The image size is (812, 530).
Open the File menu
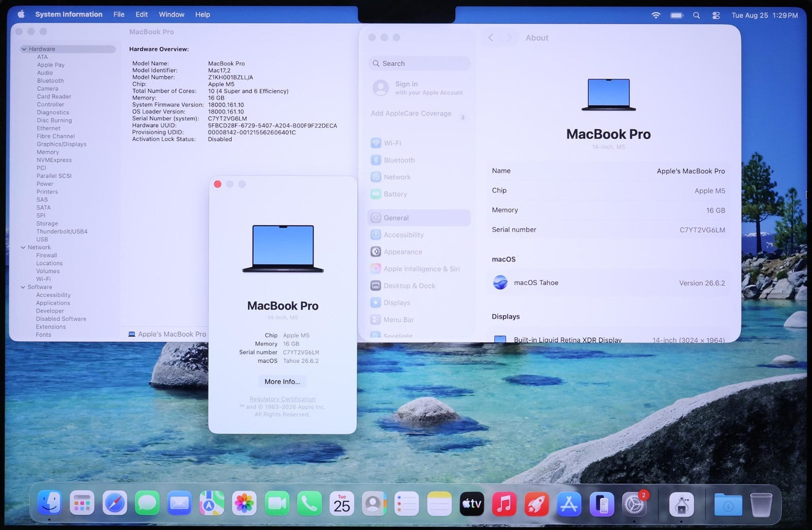[x=119, y=14]
